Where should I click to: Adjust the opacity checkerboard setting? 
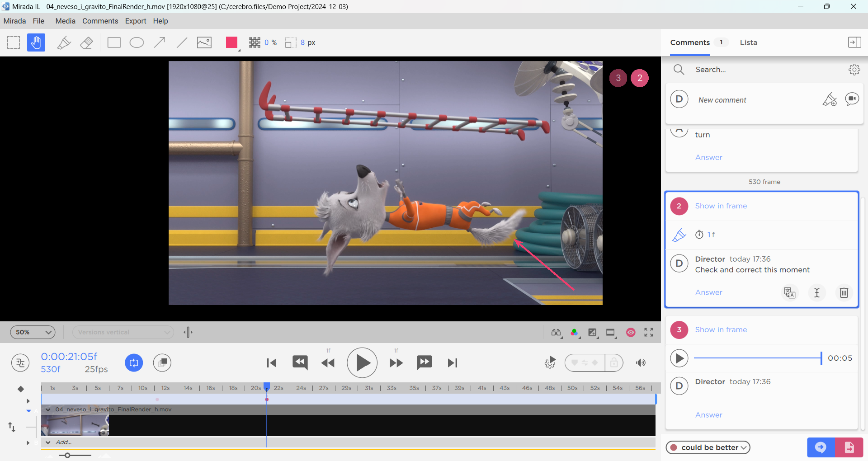pos(255,42)
